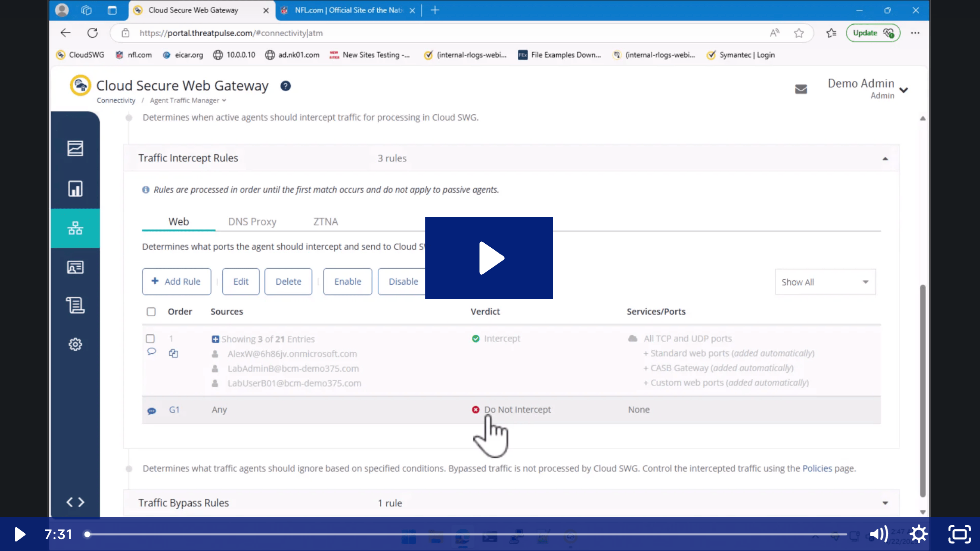Open the Policy scroll icon in sidebar

point(75,305)
